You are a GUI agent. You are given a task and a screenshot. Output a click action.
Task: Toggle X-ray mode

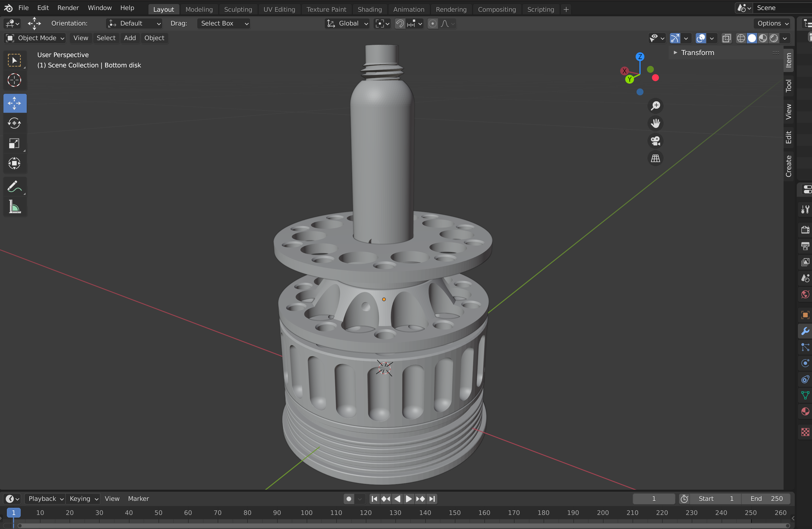pos(726,38)
